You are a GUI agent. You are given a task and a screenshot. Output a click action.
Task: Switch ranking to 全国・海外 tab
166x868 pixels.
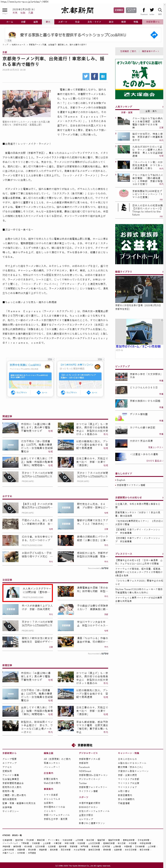151,111
